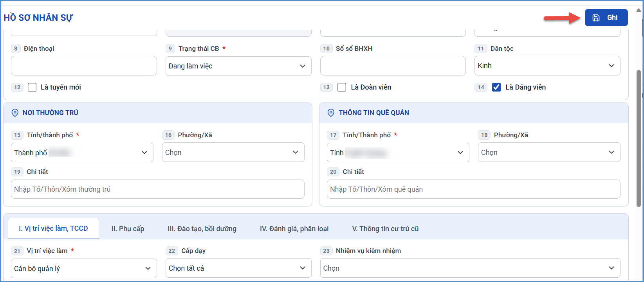Screen dimensions: 644x282
Task: Tick the Là tuyển mới checkbox
Action: 32,87
